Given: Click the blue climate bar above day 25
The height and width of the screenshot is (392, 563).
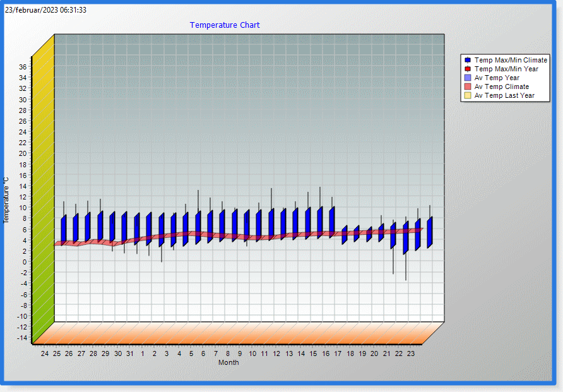Looking at the screenshot, I should coord(64,230).
